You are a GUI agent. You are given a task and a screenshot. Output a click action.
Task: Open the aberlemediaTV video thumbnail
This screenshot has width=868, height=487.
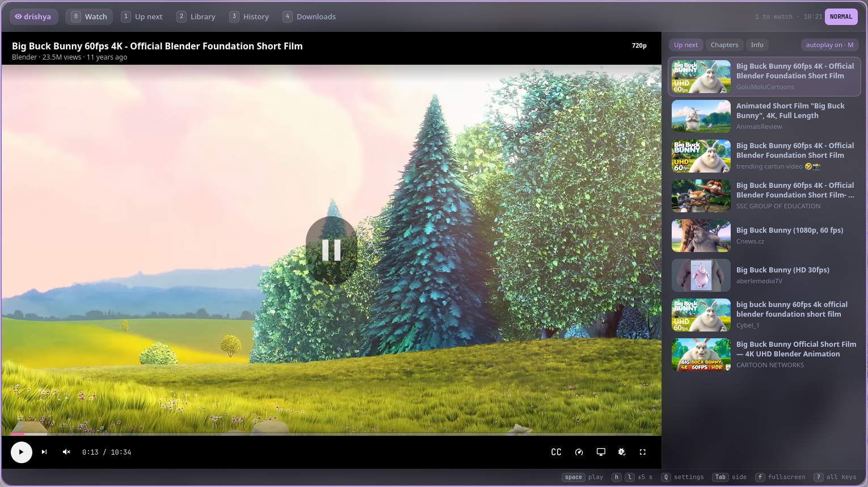point(701,275)
